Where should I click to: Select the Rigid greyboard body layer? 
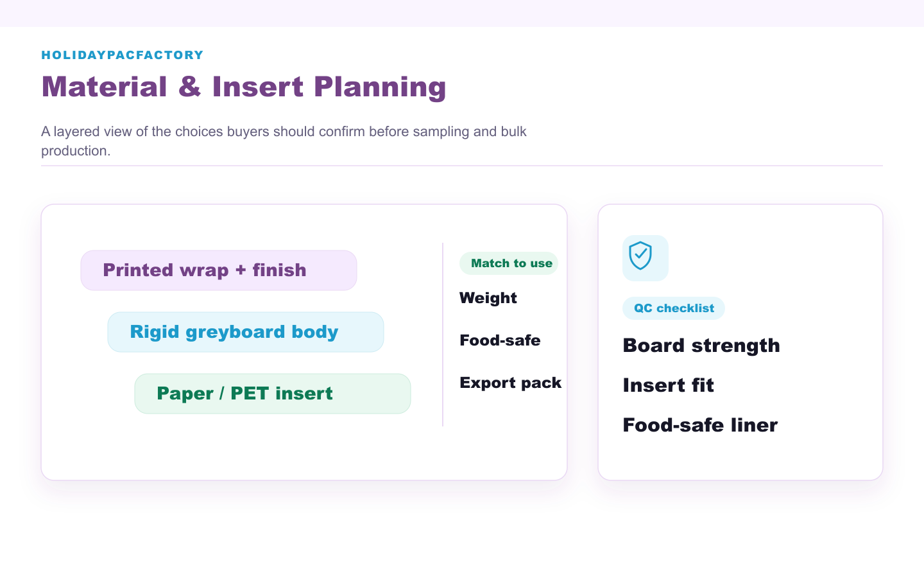pos(246,332)
